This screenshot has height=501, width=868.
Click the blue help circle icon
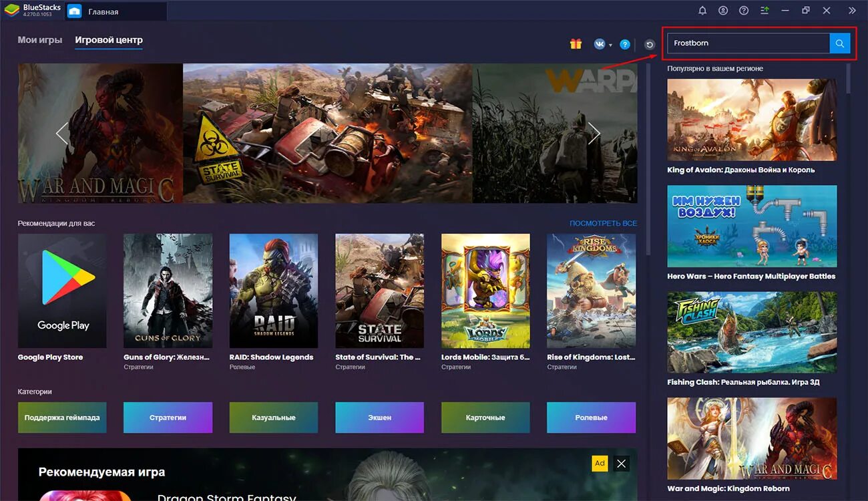(625, 44)
